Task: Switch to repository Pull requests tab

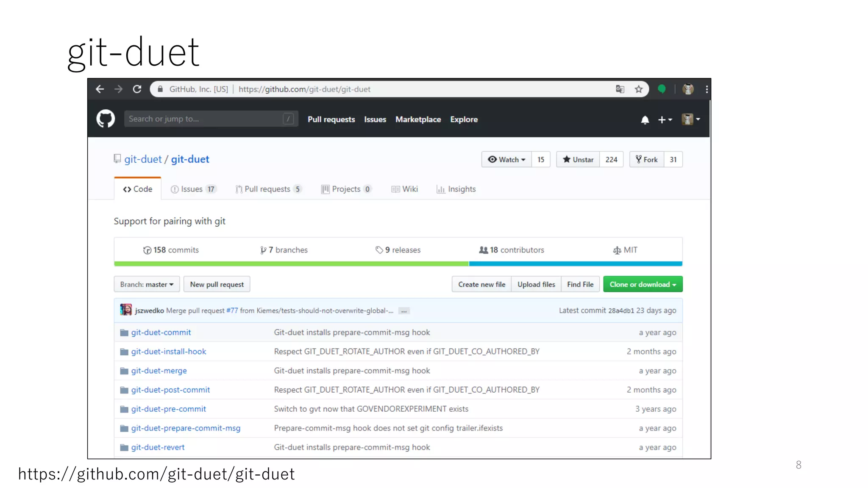Action: coord(268,189)
